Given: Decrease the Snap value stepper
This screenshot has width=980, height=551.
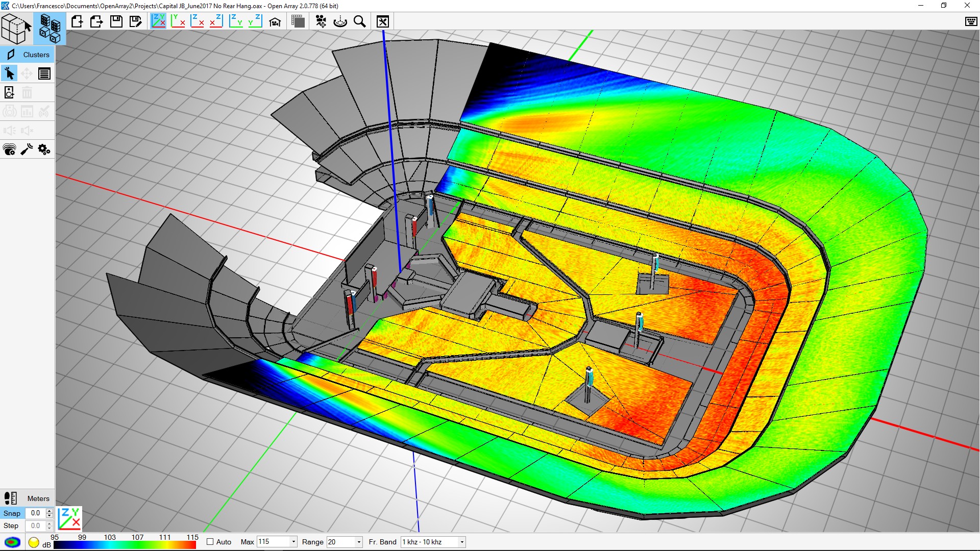Looking at the screenshot, I should click(x=50, y=516).
